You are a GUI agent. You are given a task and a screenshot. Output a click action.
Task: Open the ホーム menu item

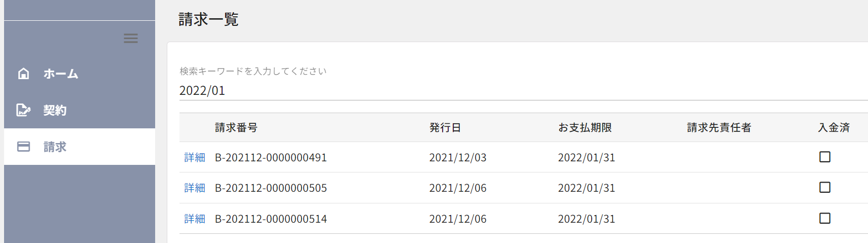(61, 74)
